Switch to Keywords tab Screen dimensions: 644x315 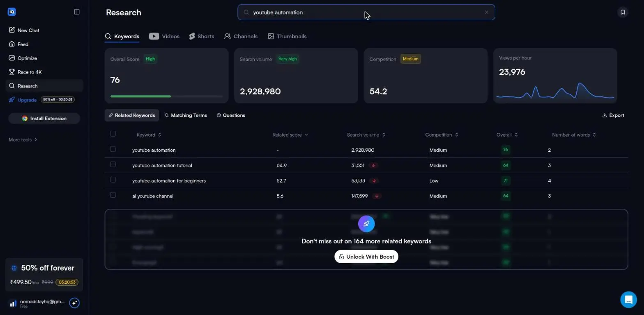click(x=122, y=36)
